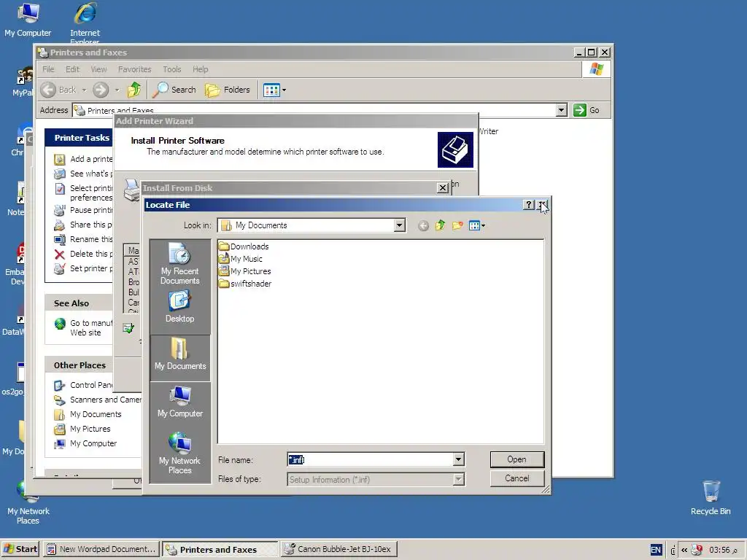Open Recycle Bin desktop icon
The width and height of the screenshot is (747, 560).
click(x=711, y=497)
